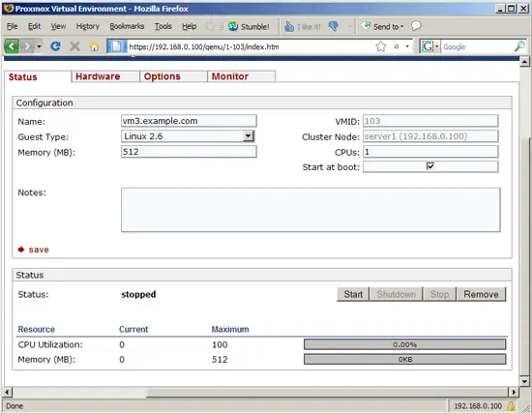Toggle the Start at boot checkbox
Image resolution: width=532 pixels, height=414 pixels.
pos(430,166)
